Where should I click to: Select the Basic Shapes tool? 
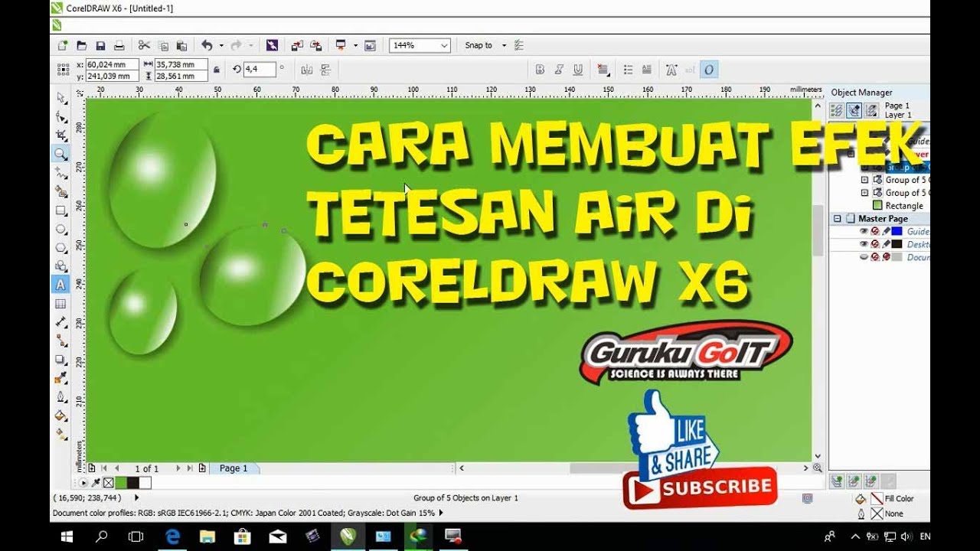pyautogui.click(x=60, y=266)
